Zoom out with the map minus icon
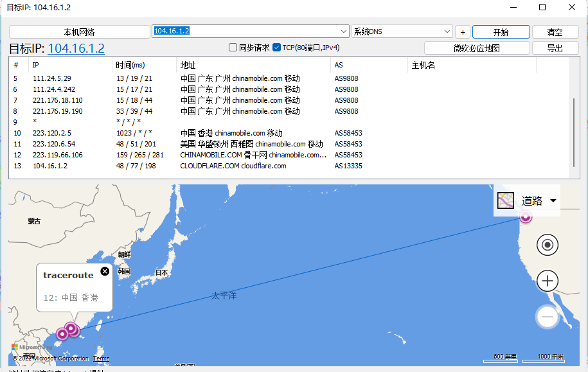The width and height of the screenshot is (588, 372). [x=548, y=317]
